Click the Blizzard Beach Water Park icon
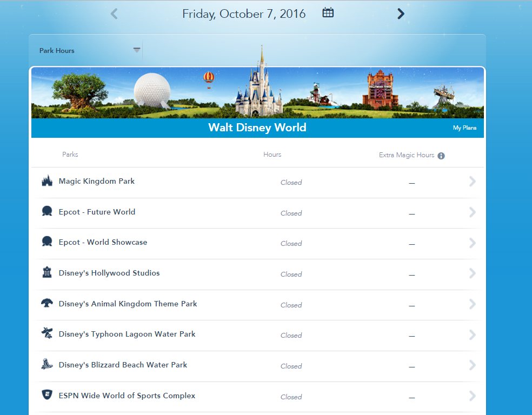The width and height of the screenshot is (532, 415). 47,364
